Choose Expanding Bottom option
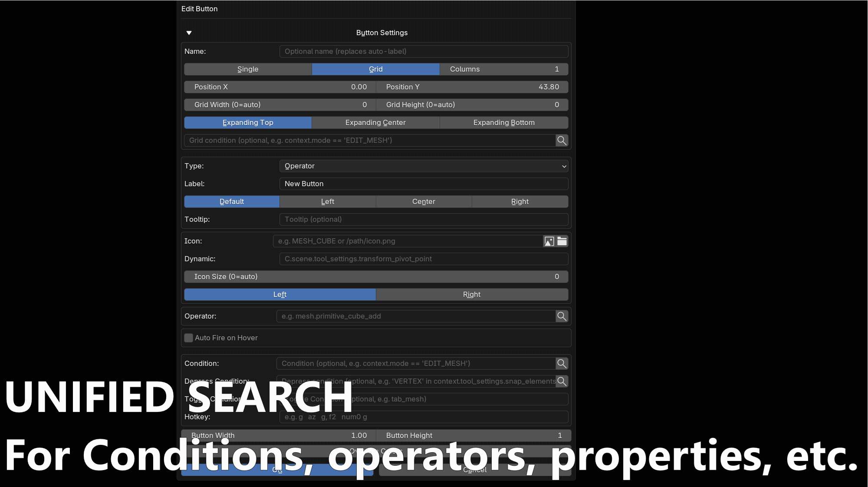 pyautogui.click(x=504, y=122)
